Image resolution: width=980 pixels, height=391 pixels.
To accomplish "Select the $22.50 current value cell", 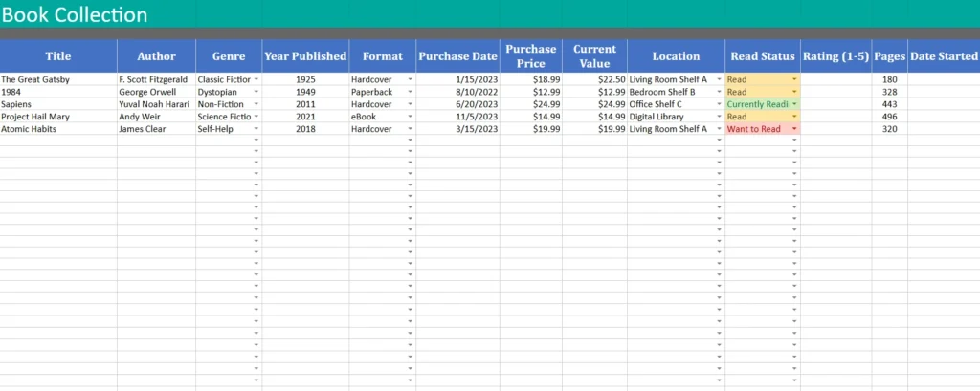I will 594,80.
